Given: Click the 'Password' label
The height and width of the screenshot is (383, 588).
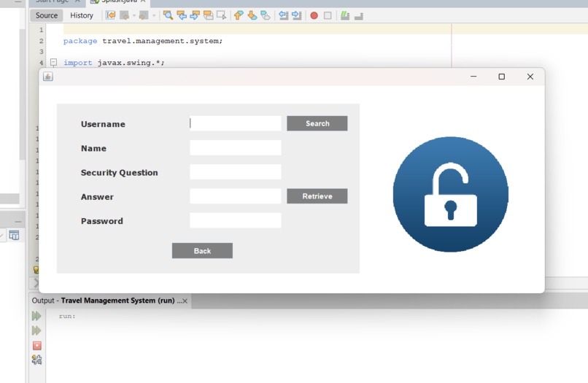Looking at the screenshot, I should point(102,221).
